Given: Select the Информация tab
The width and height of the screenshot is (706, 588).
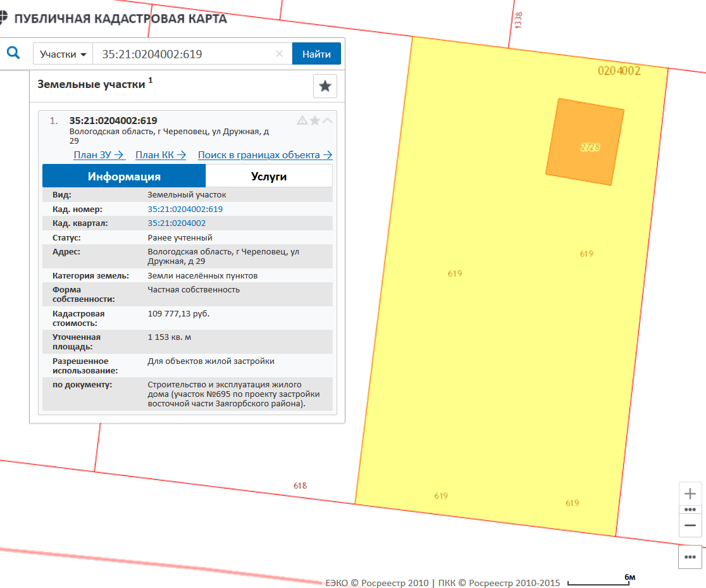Looking at the screenshot, I should point(124,176).
